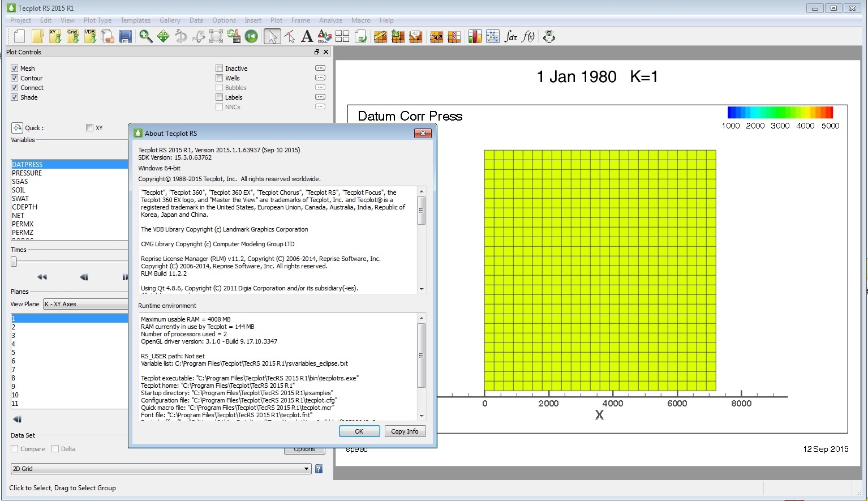Select the probe tool beside the arrow selector
868x501 pixels.
click(290, 37)
